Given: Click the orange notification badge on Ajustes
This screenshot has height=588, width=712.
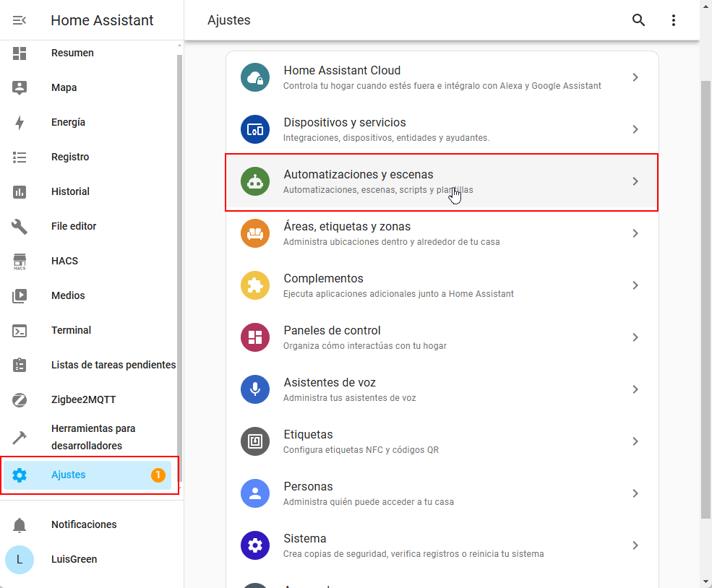Looking at the screenshot, I should click(x=158, y=475).
